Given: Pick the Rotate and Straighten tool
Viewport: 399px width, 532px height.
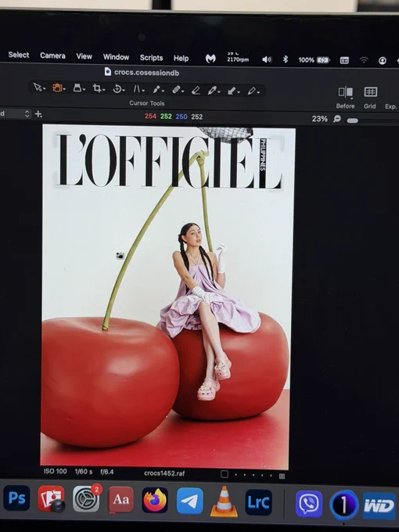Looking at the screenshot, I should pos(117,89).
